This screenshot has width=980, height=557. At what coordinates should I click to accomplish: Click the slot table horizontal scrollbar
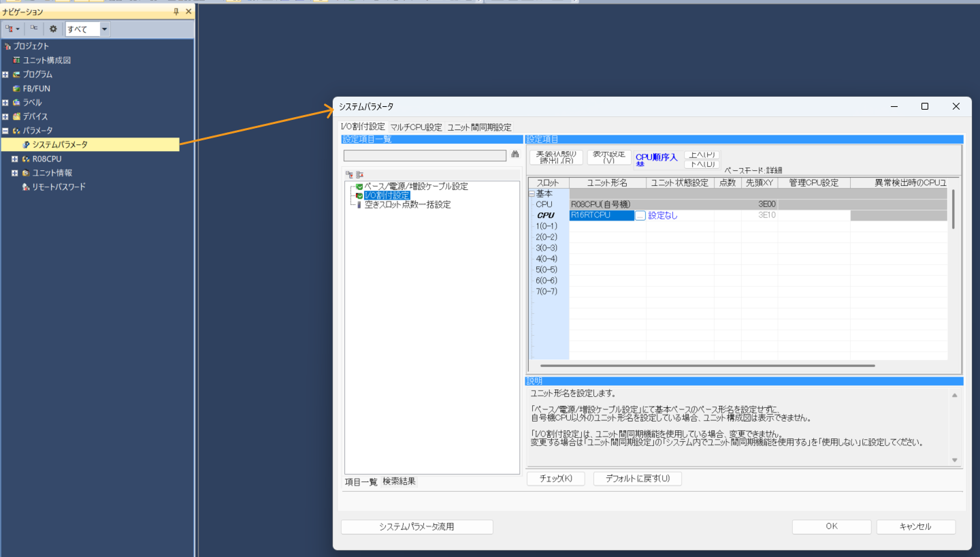tap(707, 366)
